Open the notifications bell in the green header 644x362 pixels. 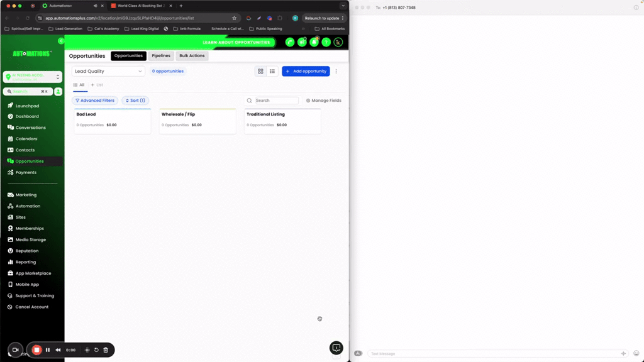coord(313,42)
